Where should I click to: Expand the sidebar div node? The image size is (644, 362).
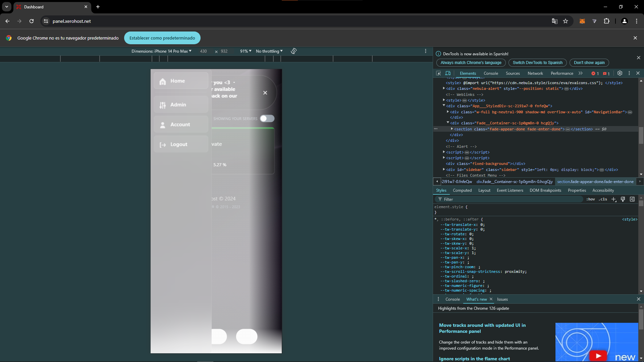pyautogui.click(x=444, y=169)
